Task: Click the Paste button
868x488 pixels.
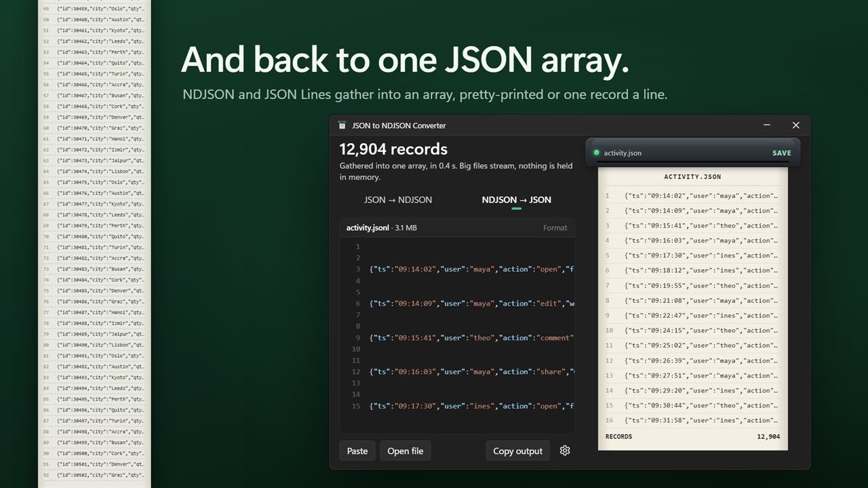Action: [357, 451]
